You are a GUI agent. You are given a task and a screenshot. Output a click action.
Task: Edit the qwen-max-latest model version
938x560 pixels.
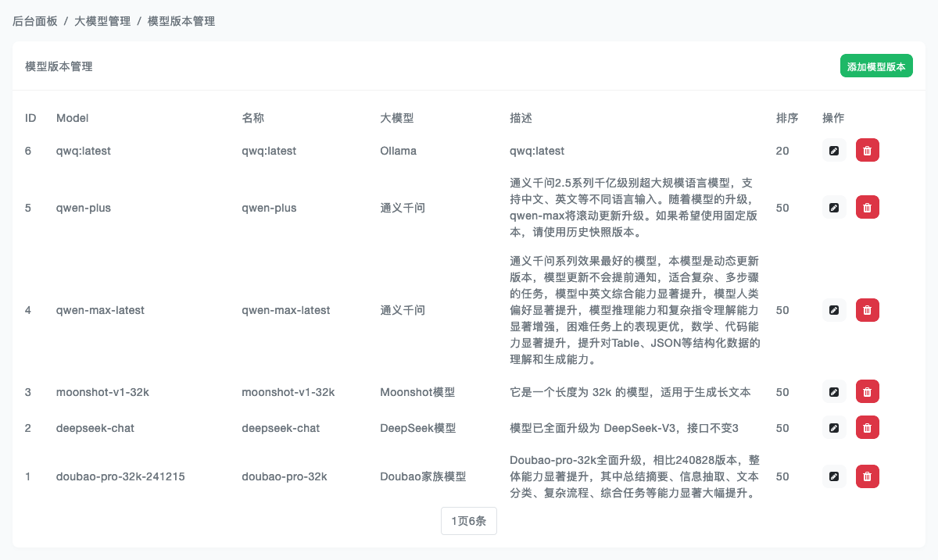coord(834,310)
